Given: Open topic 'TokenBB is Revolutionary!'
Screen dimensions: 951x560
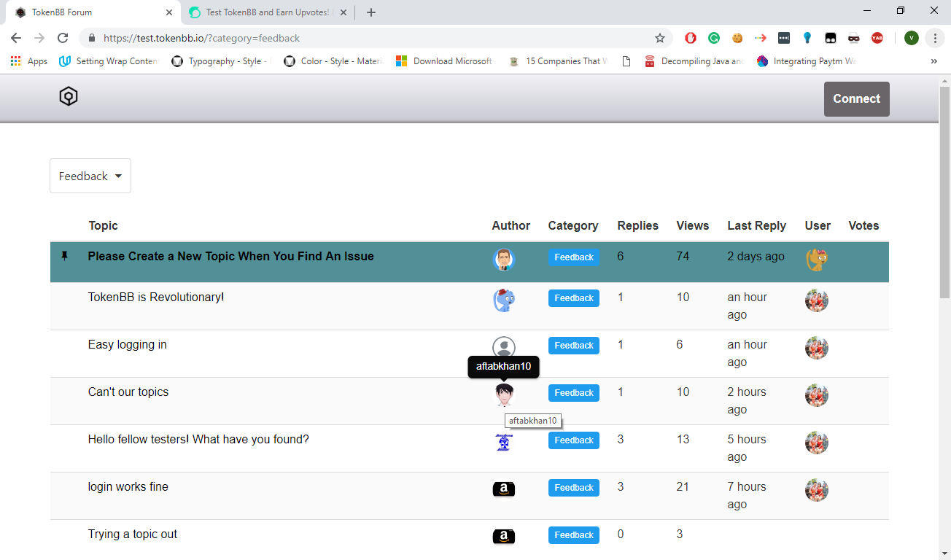Looking at the screenshot, I should 156,297.
